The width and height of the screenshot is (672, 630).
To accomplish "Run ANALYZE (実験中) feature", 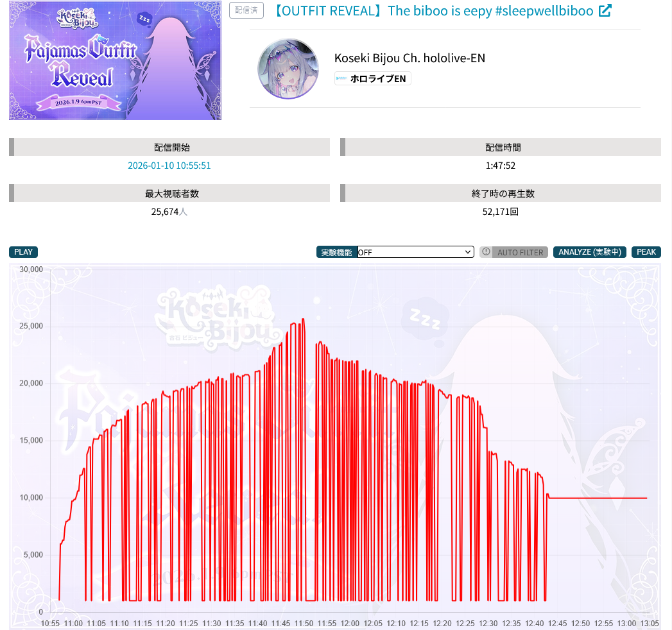I will click(590, 252).
